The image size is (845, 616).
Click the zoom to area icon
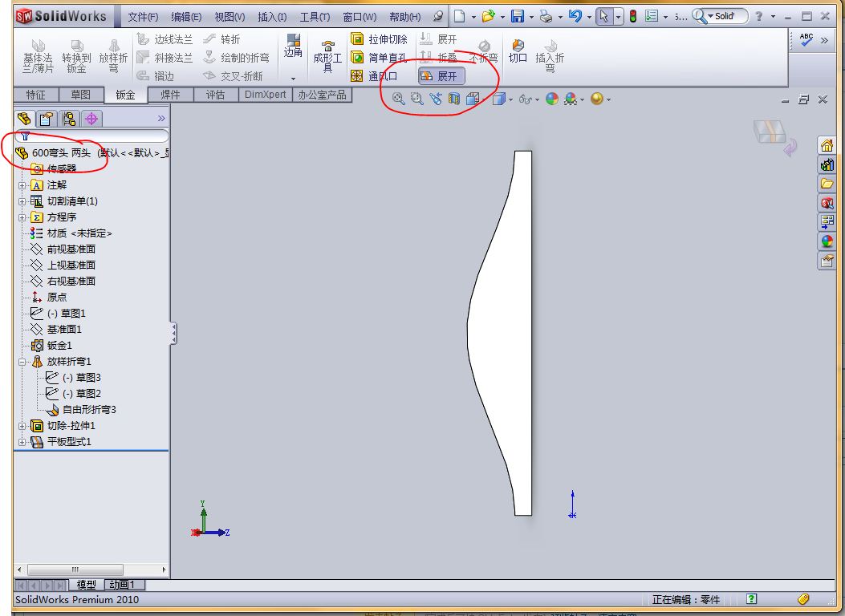(x=416, y=99)
